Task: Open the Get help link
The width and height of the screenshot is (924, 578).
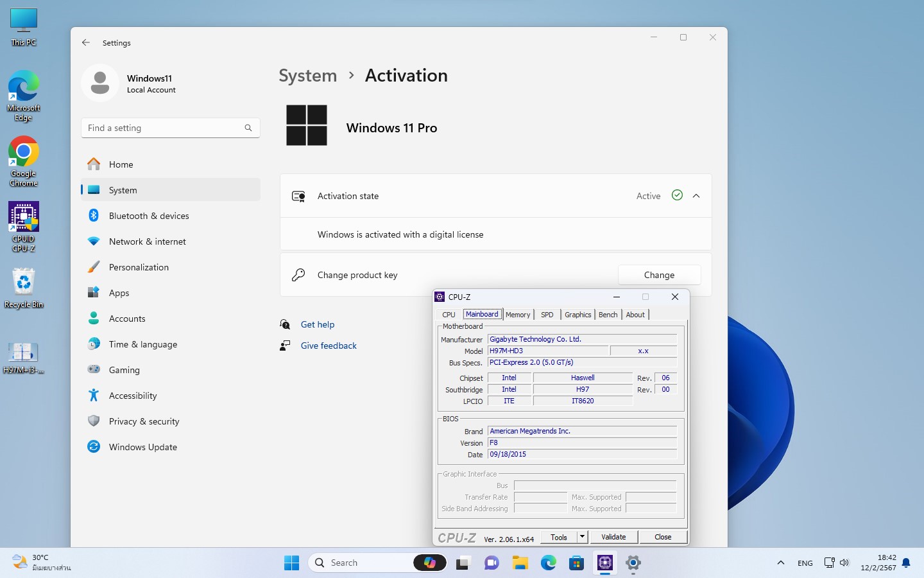Action: tap(318, 324)
